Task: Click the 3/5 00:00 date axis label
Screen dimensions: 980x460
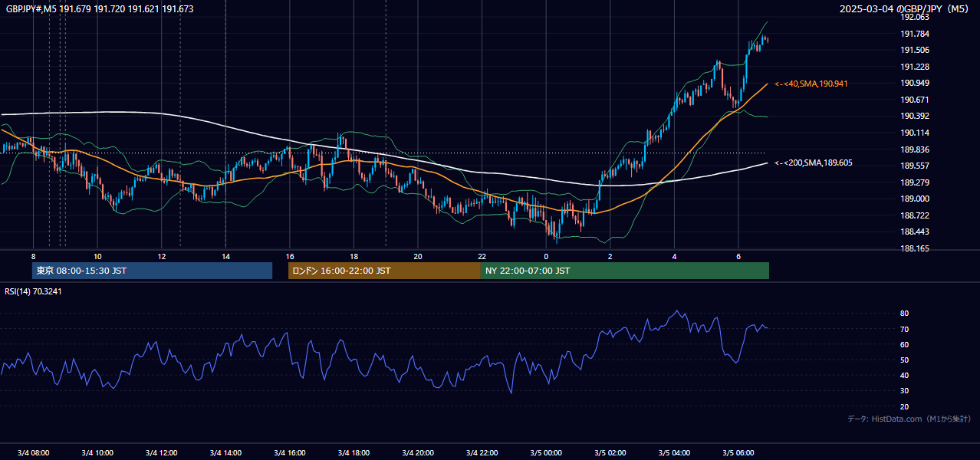Action: click(x=546, y=452)
